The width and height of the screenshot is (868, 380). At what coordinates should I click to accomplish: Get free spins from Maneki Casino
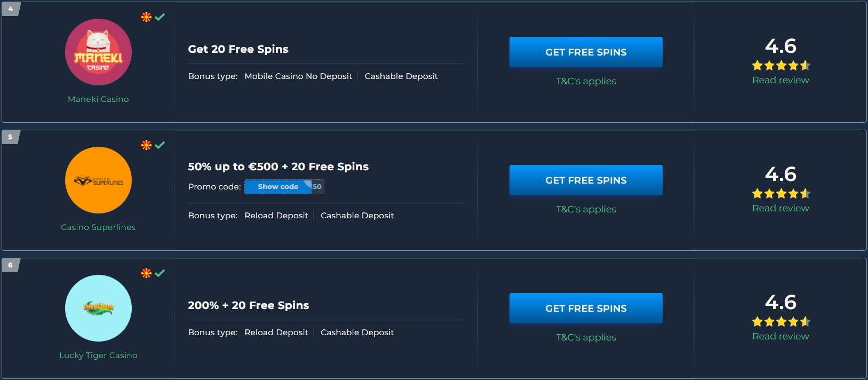[x=586, y=52]
